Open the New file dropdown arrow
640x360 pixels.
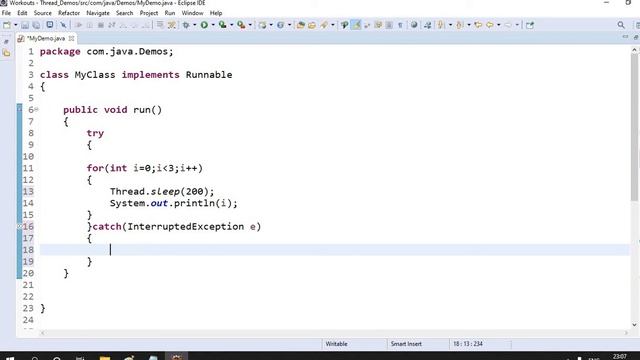[16, 25]
